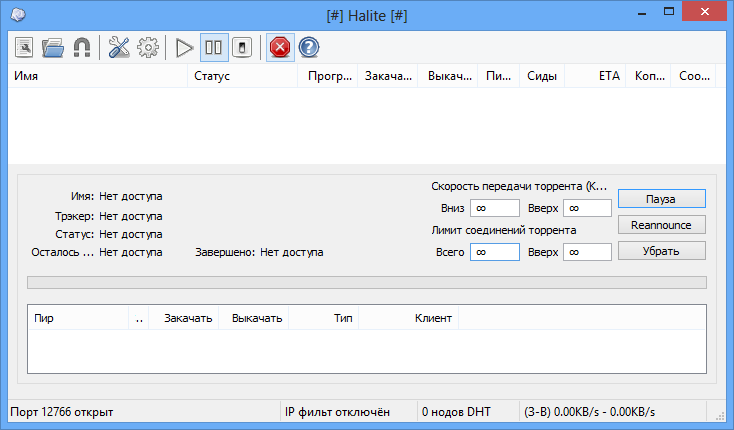The image size is (734, 430).
Task: Open help with the blue question mark icon
Action: (x=309, y=47)
